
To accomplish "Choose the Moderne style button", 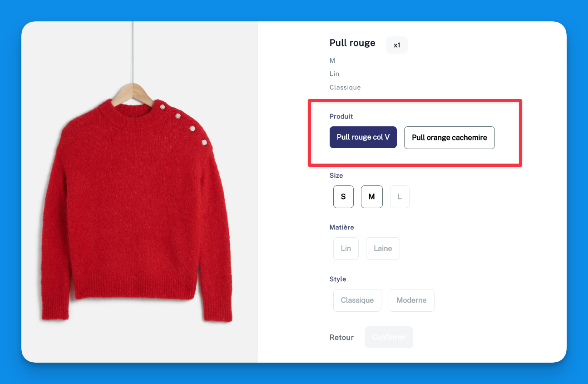I will tap(411, 300).
